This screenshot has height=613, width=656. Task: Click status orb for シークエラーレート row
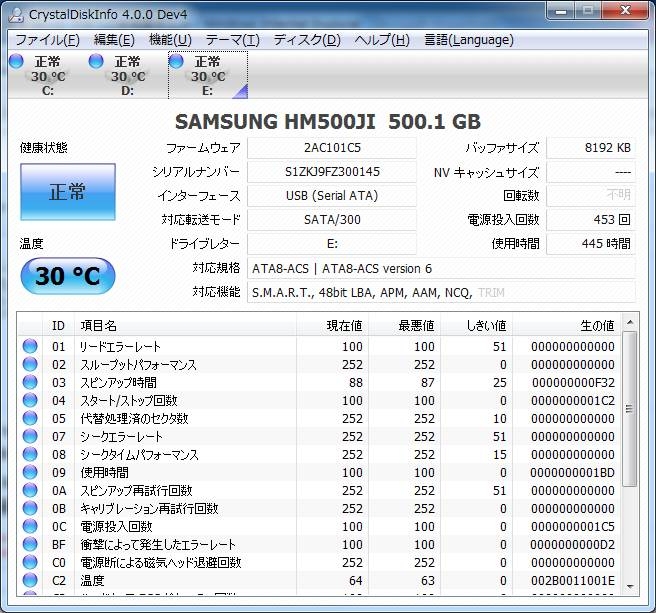point(30,437)
